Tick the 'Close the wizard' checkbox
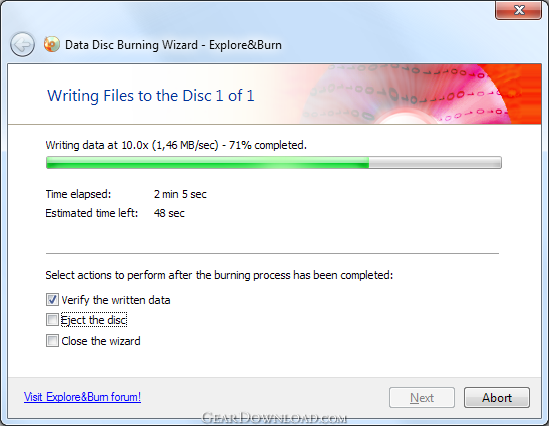Viewport: 549px width, 426px height. click(x=52, y=341)
